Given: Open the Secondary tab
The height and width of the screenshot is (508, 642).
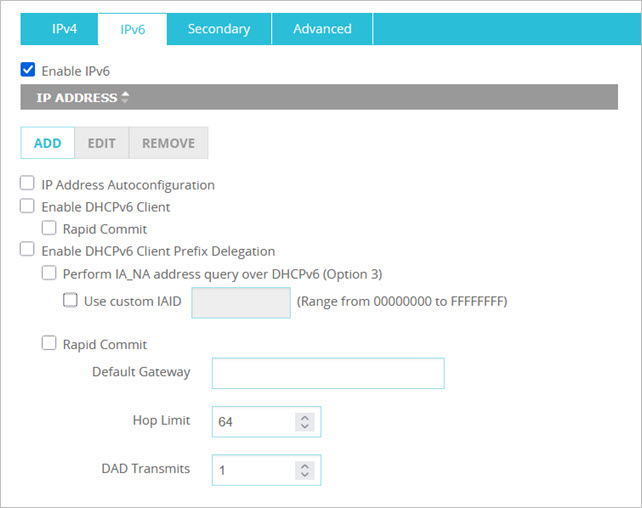Looking at the screenshot, I should (218, 29).
